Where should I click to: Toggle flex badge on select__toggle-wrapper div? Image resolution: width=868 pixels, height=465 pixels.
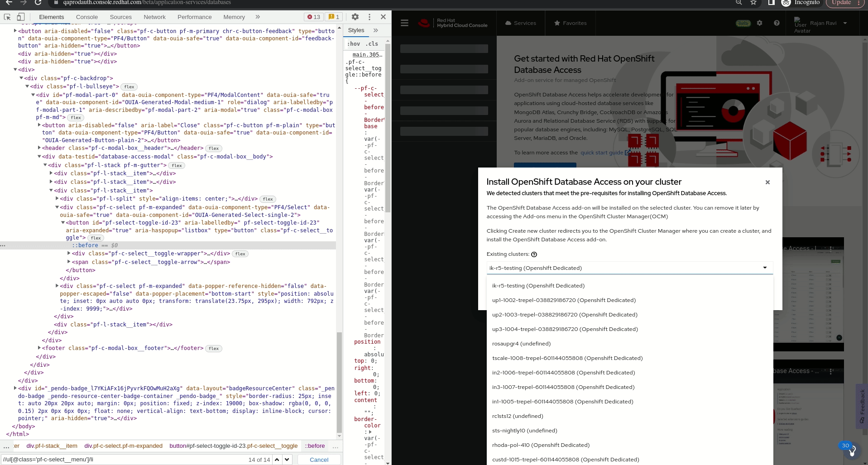pos(240,254)
